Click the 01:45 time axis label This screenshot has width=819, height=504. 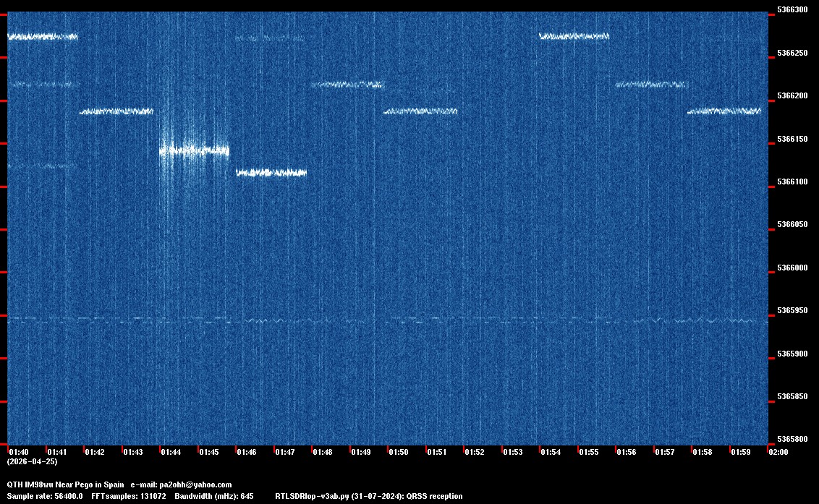click(x=209, y=452)
